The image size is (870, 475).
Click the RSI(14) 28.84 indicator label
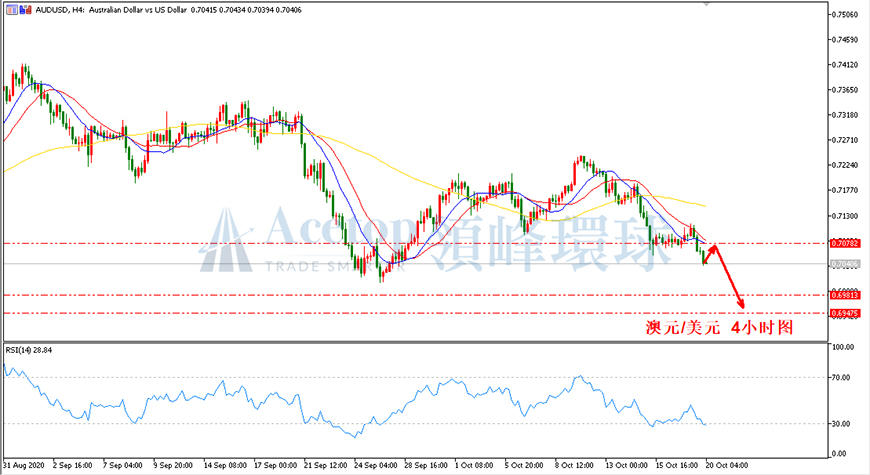pyautogui.click(x=29, y=350)
